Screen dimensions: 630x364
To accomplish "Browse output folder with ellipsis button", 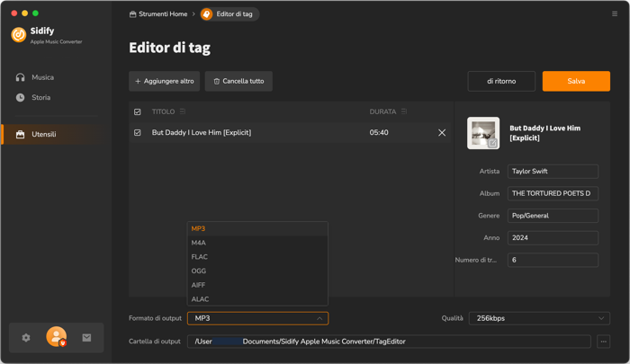I will point(604,342).
